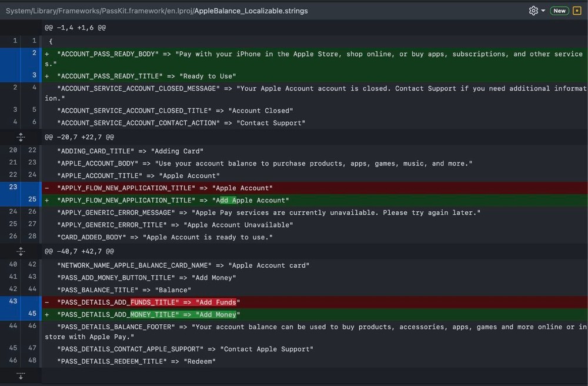Click removed line number 43
Viewport: 588px width, 386px height.
click(x=13, y=301)
